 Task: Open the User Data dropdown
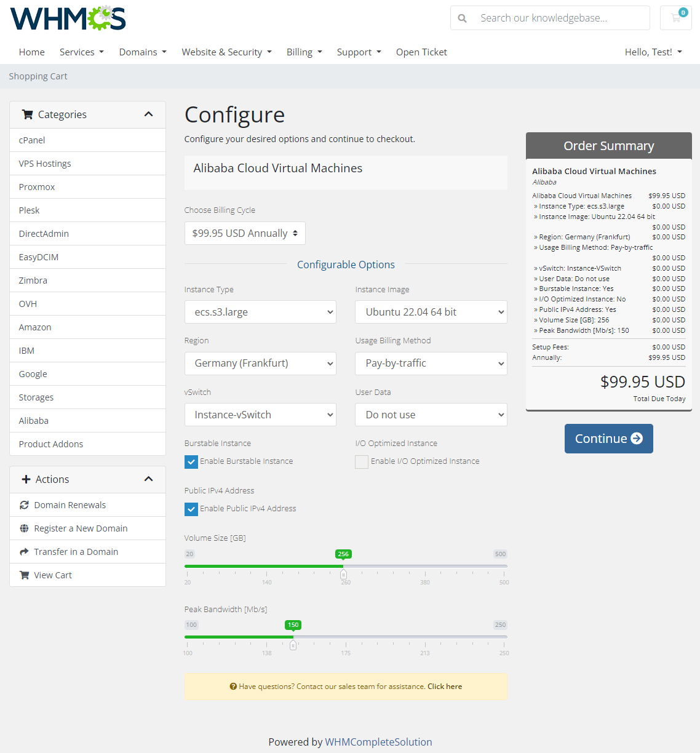431,415
